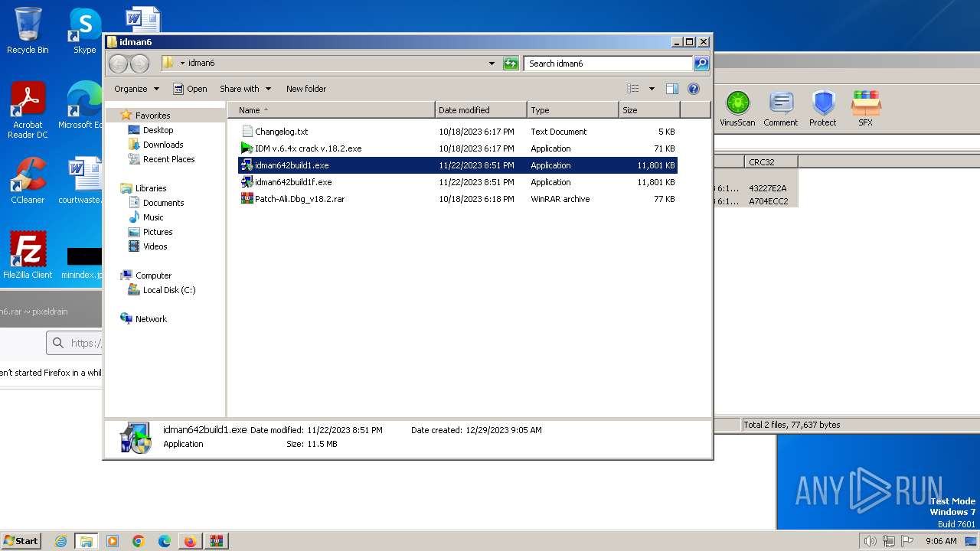The height and width of the screenshot is (551, 980).
Task: Click the Firefox URL bar behind Explorer
Action: (x=74, y=343)
